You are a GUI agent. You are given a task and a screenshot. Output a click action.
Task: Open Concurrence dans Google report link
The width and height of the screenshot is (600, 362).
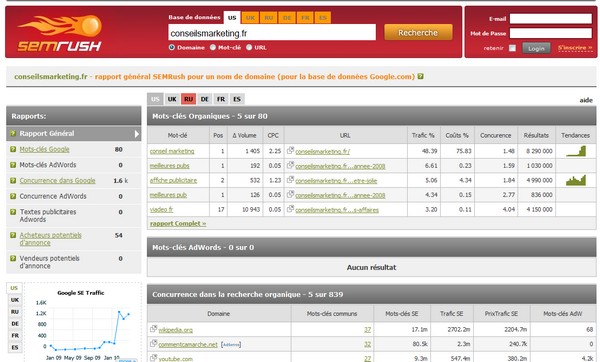57,181
